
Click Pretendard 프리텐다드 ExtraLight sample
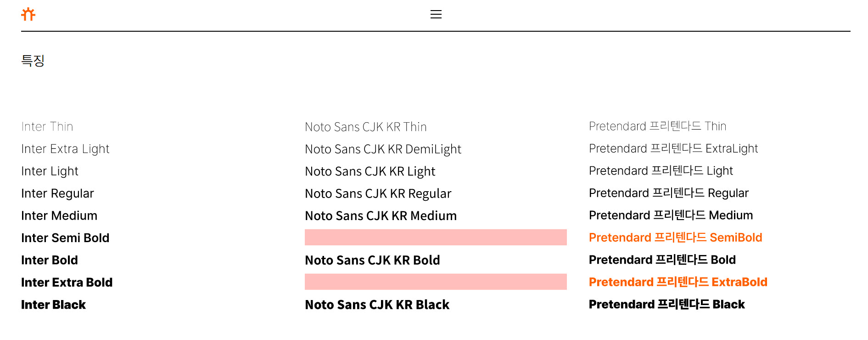coord(673,148)
